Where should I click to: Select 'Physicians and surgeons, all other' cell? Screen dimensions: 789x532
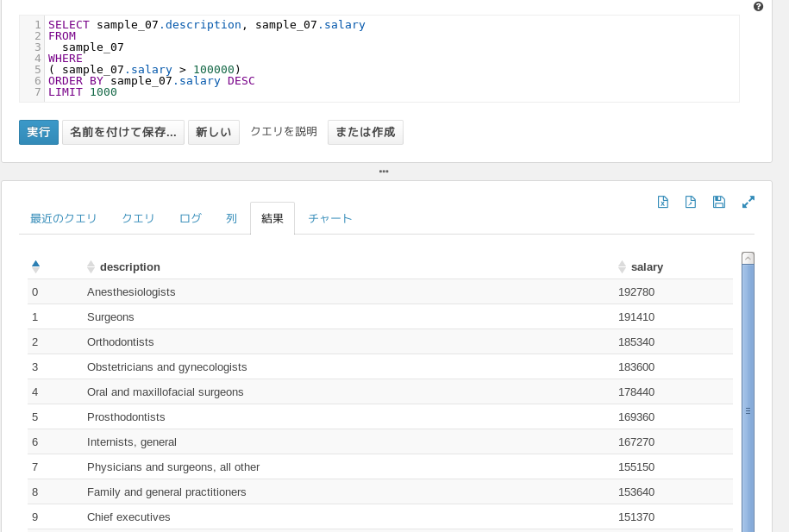(173, 467)
